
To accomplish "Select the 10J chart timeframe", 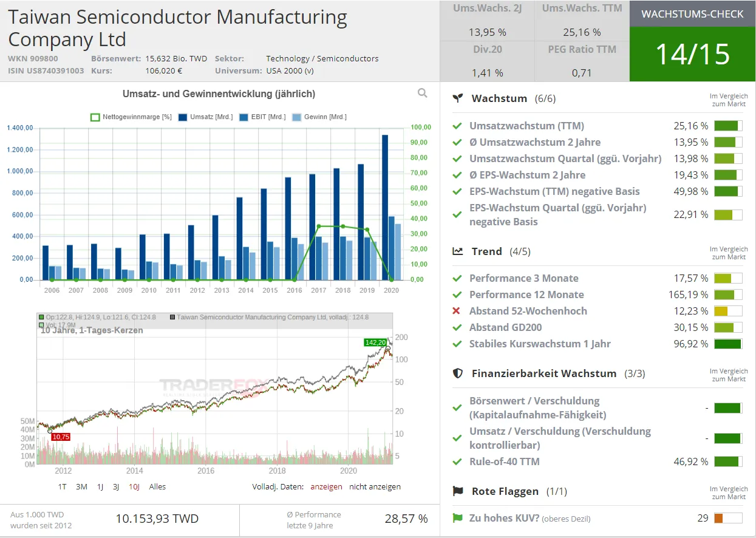I will click(134, 486).
